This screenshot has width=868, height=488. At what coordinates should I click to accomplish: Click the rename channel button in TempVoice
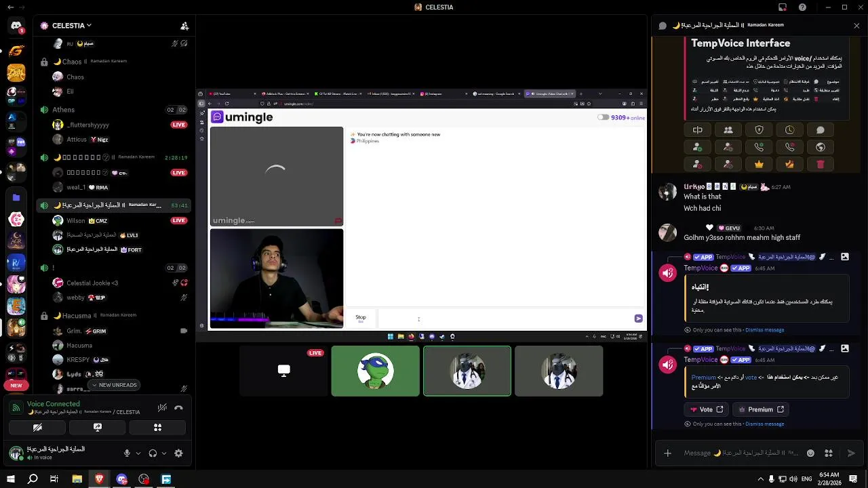point(697,130)
